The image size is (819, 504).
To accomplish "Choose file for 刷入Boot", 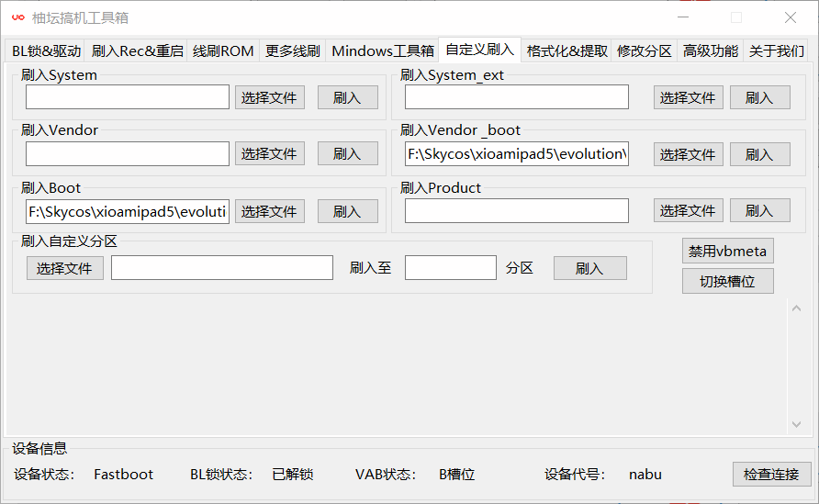I will coord(270,211).
